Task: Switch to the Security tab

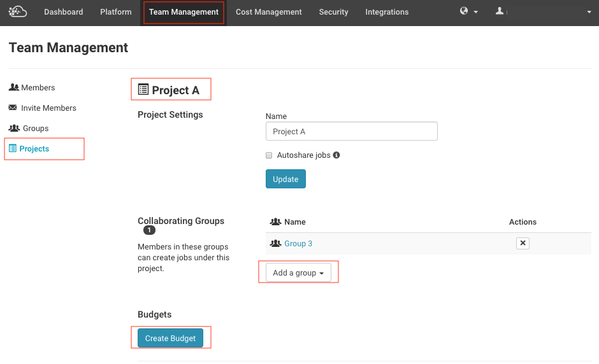Action: [333, 12]
